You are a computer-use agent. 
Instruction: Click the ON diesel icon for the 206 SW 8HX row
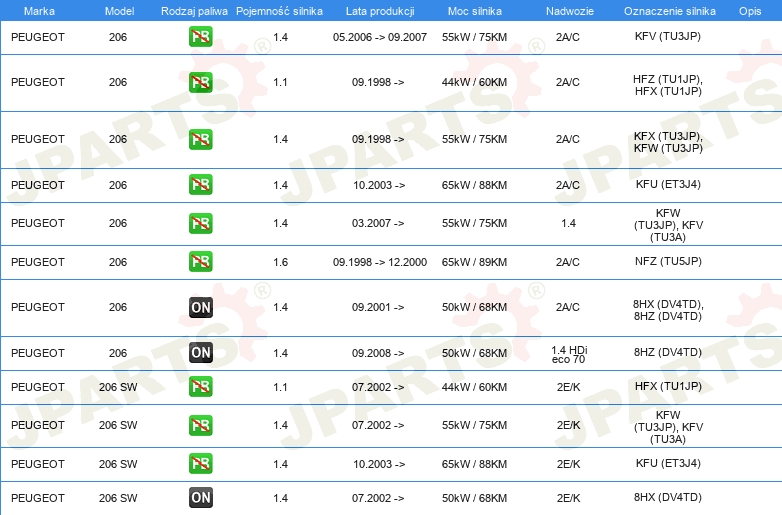[x=200, y=498]
